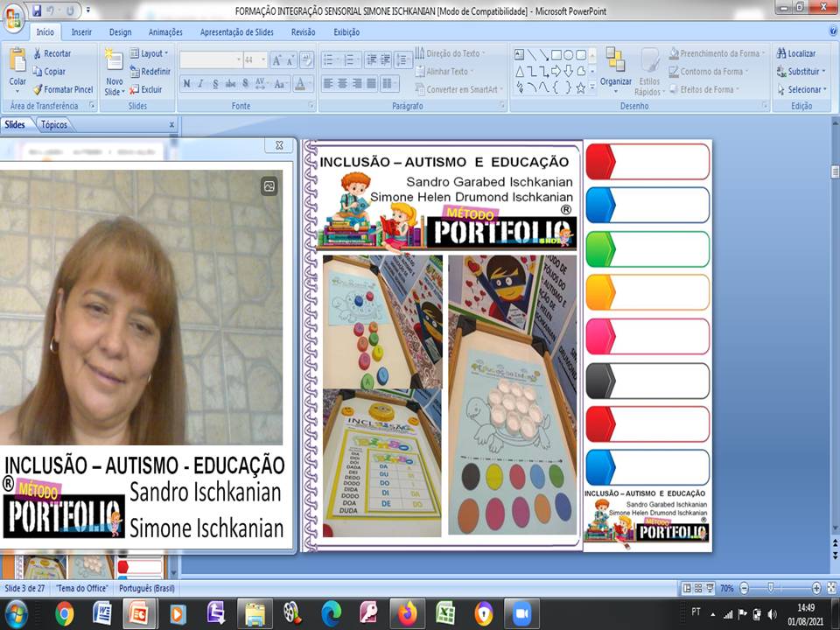
Task: Click the Office round button
Action: (13, 17)
